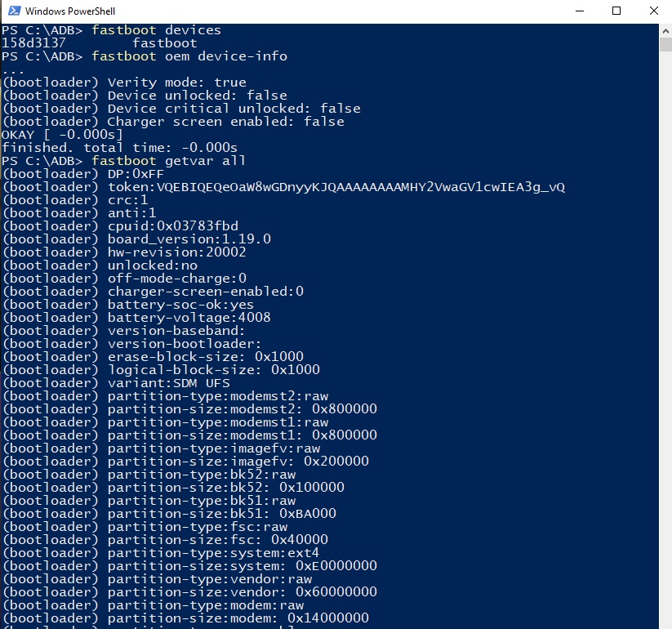Screen dimensions: 672x629
Task: Click the 'version-baseband:' line
Action: point(123,331)
